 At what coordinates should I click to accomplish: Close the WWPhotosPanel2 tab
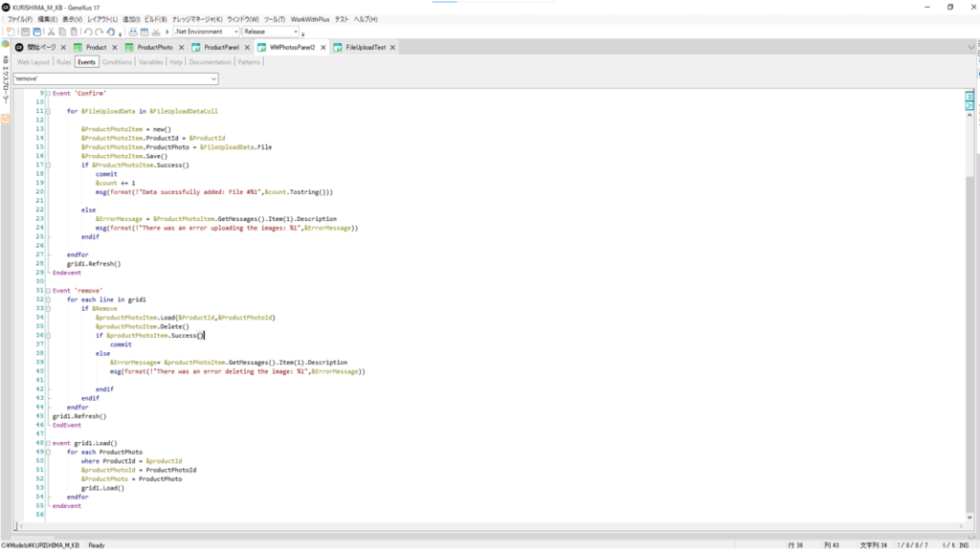323,48
